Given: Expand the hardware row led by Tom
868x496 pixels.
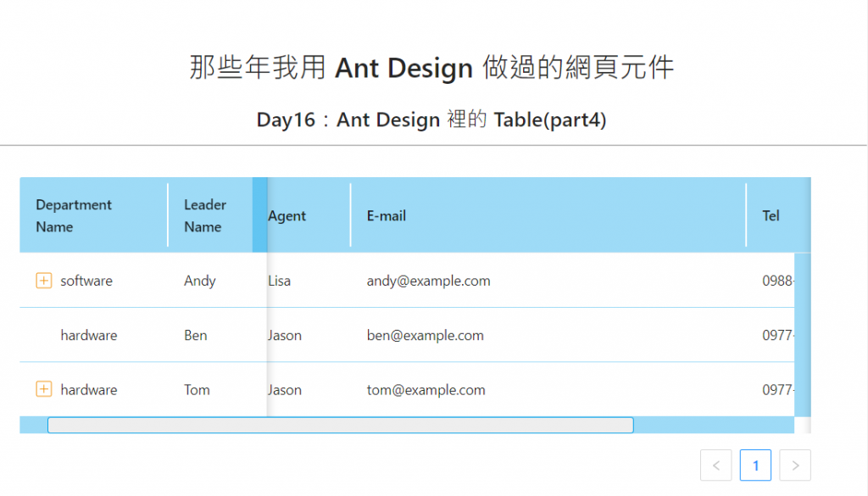Looking at the screenshot, I should (x=44, y=389).
